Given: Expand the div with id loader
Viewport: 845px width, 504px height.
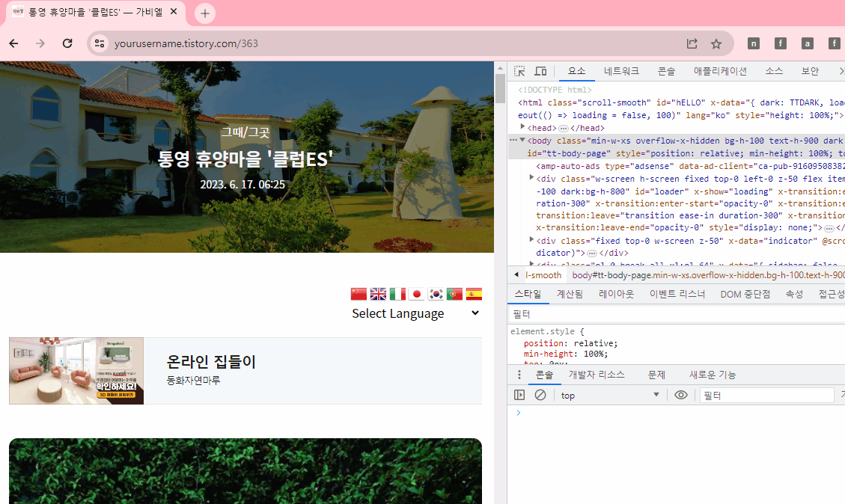Looking at the screenshot, I should 531,178.
